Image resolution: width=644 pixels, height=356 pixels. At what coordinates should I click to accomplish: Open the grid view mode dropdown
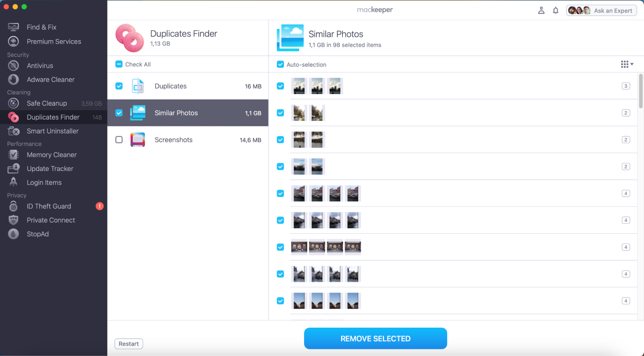click(627, 64)
